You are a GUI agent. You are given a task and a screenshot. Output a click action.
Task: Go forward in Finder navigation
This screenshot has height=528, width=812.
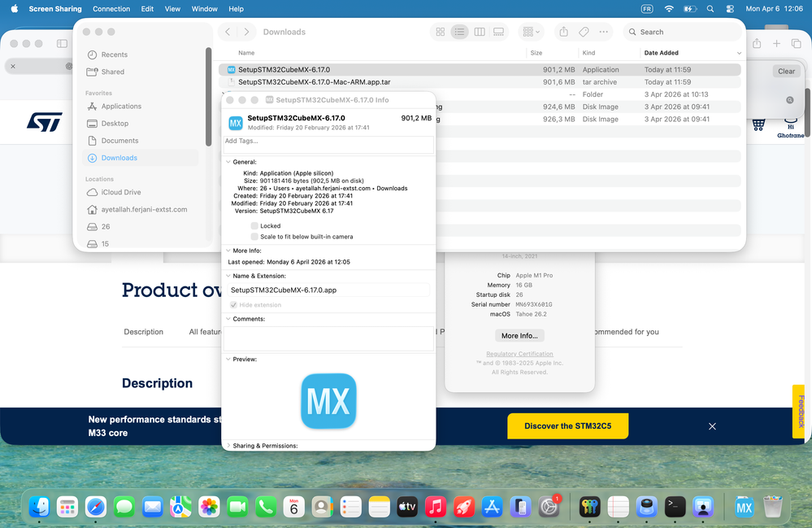point(246,32)
